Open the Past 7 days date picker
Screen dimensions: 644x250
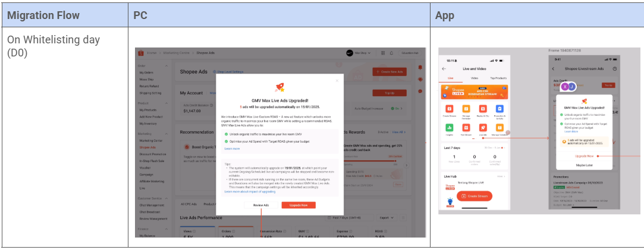[x=350, y=217]
